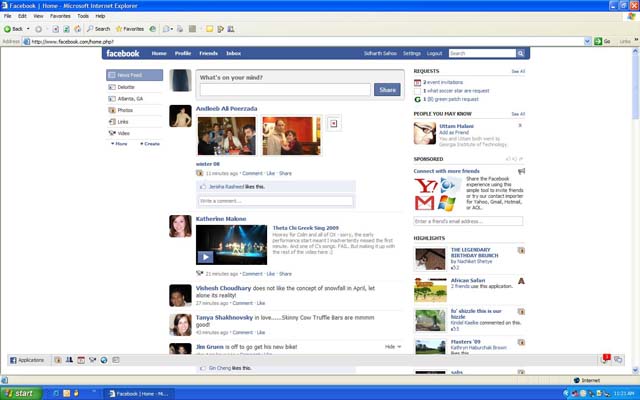
Task: Click the Write a comment field
Action: click(x=276, y=201)
